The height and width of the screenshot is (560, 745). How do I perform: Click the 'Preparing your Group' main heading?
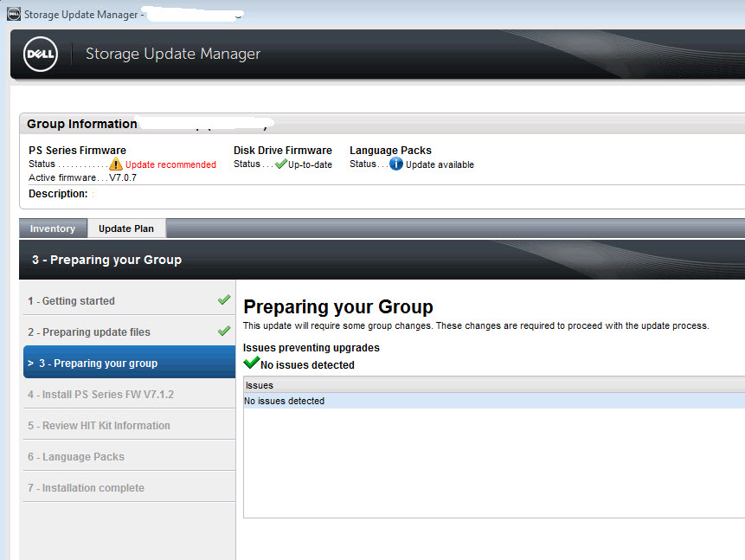(337, 306)
